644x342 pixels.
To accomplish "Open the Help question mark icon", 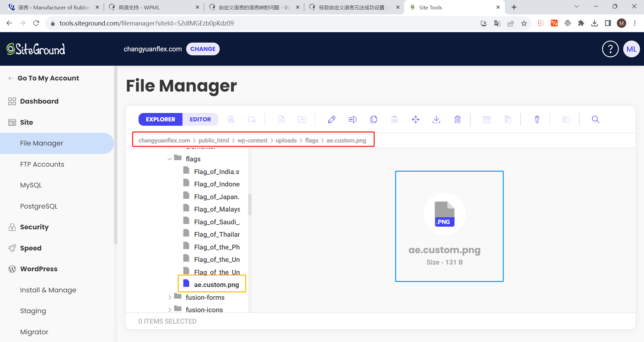I will [610, 49].
